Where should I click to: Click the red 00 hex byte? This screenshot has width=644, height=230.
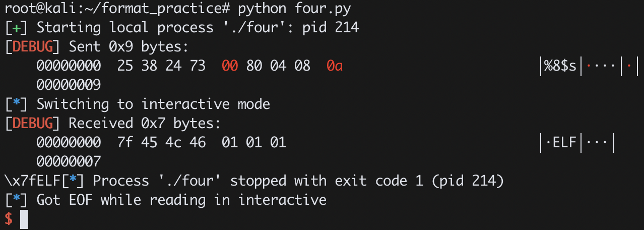pos(230,66)
